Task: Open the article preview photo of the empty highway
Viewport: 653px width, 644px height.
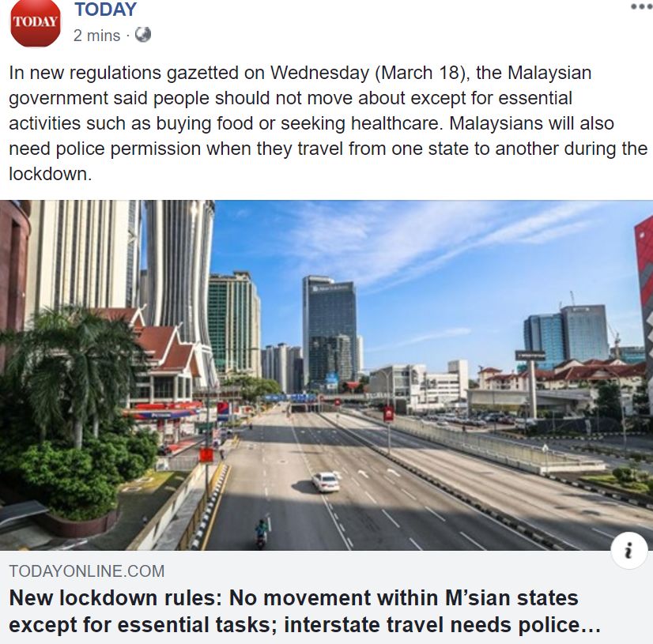Action: (x=326, y=375)
